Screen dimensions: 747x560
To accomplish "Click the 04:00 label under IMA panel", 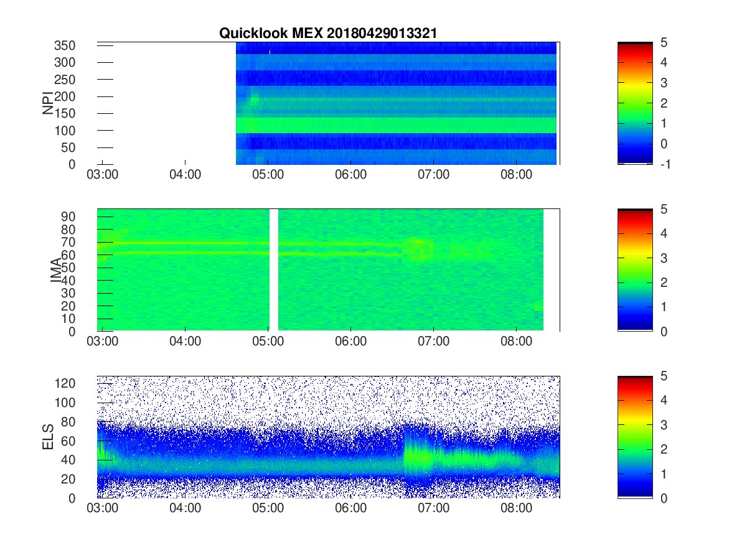I will click(186, 342).
